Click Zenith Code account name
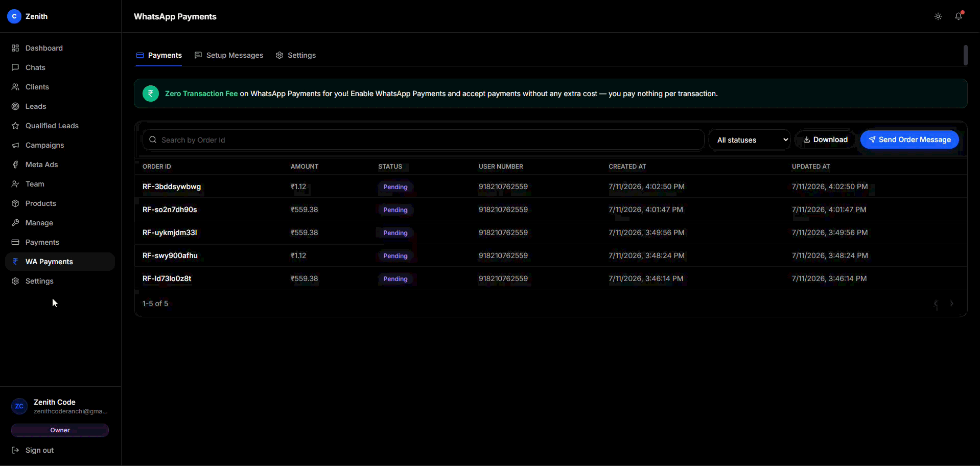The image size is (980, 466). [x=55, y=402]
